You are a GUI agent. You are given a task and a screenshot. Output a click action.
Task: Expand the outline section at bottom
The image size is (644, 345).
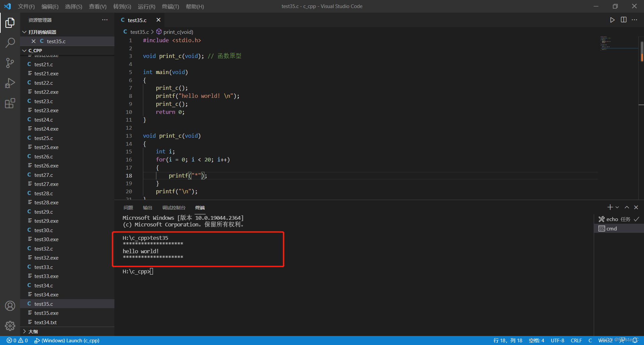(24, 331)
